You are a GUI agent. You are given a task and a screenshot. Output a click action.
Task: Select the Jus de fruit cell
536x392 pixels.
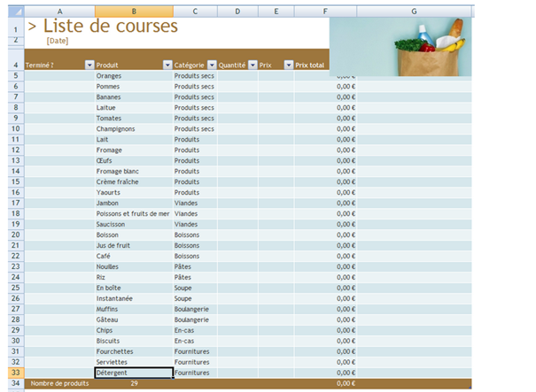click(x=134, y=245)
